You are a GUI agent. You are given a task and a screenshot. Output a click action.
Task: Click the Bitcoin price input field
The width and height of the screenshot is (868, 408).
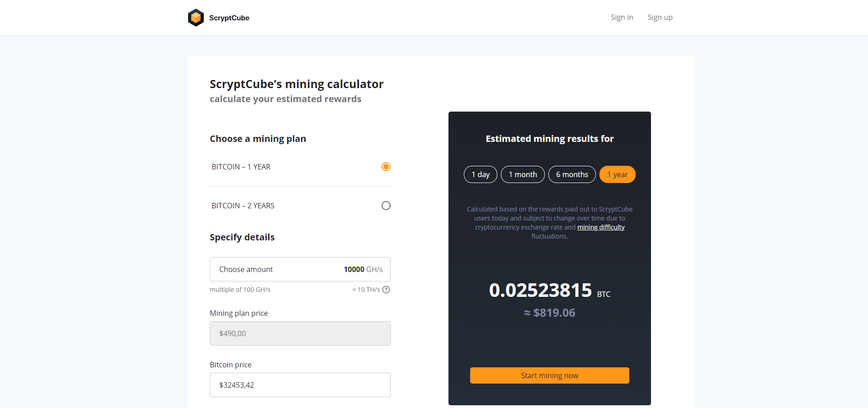[300, 385]
